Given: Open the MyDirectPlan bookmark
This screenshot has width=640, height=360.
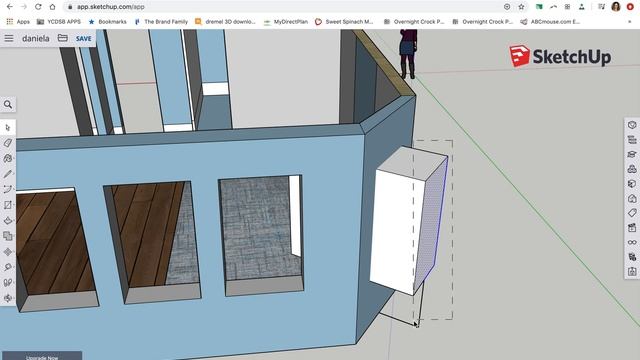Looking at the screenshot, I should click(286, 22).
